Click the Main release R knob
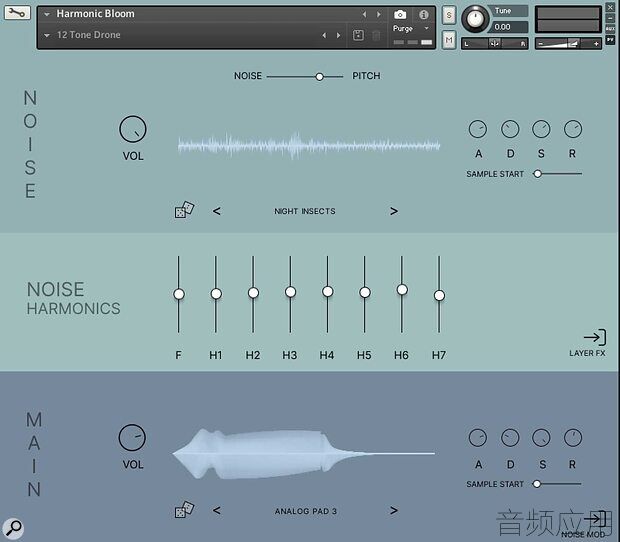The height and width of the screenshot is (542, 620). [573, 438]
